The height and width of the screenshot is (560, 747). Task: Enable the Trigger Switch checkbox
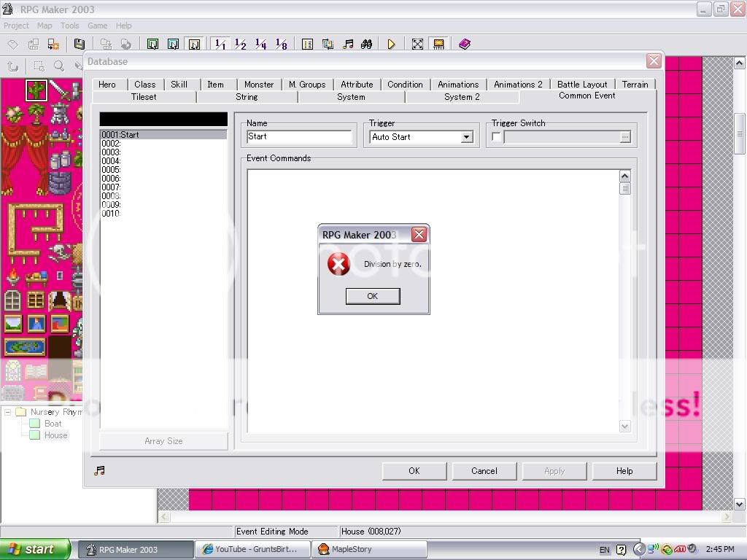(497, 137)
